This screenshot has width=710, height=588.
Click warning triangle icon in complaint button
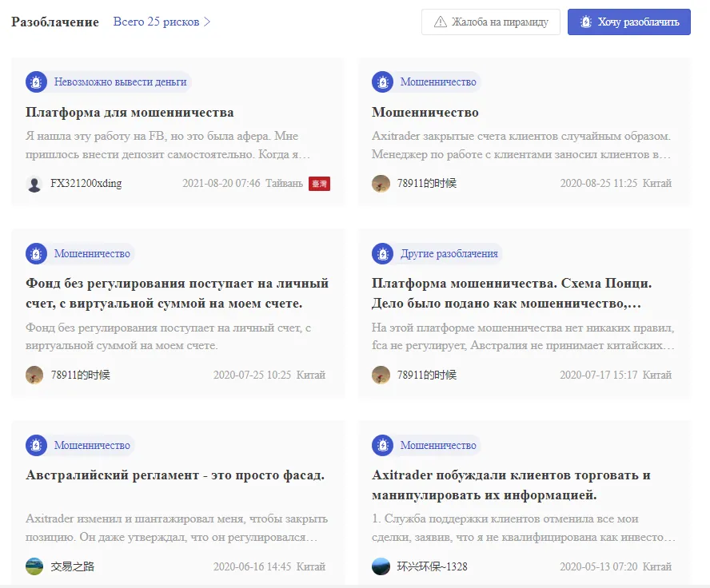pyautogui.click(x=440, y=22)
